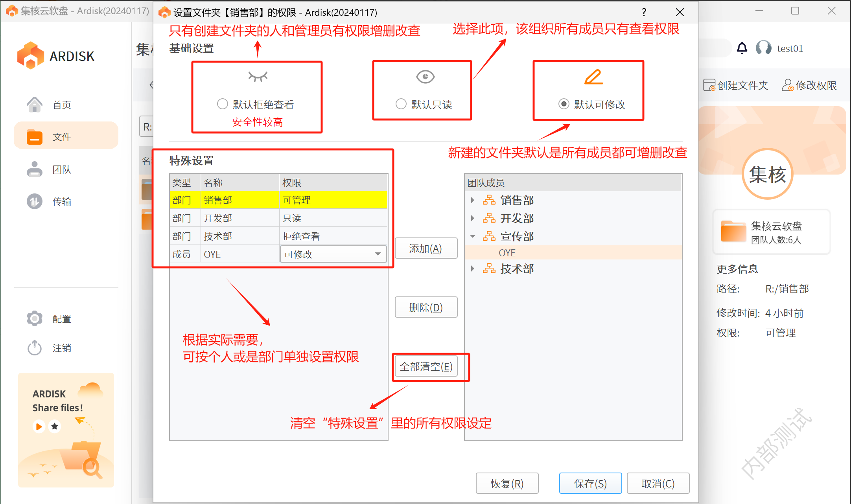Select 默认拒绝查看 radio button
Image resolution: width=851 pixels, height=504 pixels.
coord(223,104)
